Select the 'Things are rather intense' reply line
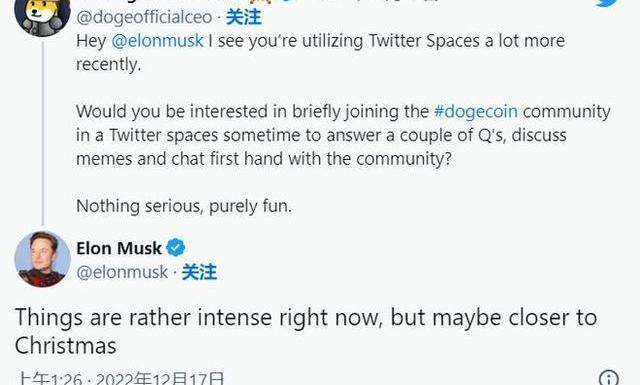The height and width of the screenshot is (385, 640). (306, 318)
